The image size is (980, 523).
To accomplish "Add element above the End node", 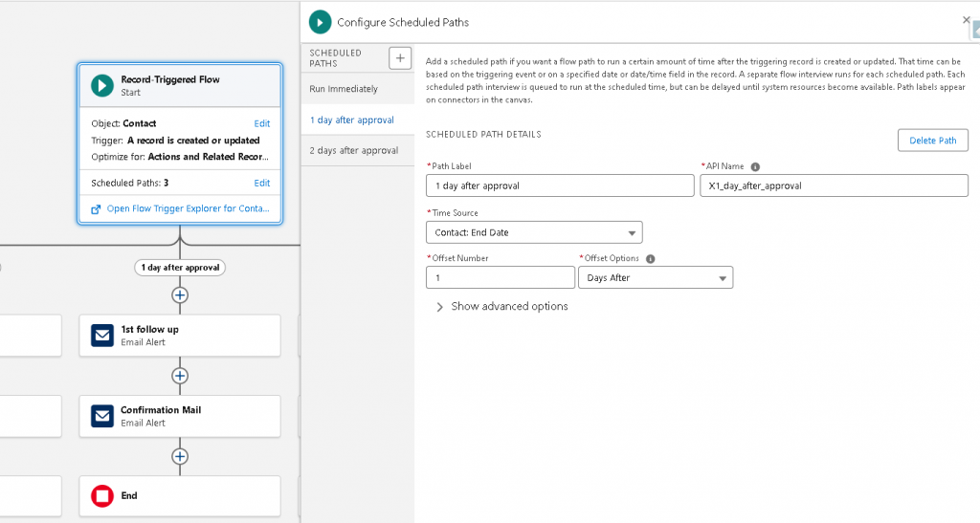I will [180, 456].
